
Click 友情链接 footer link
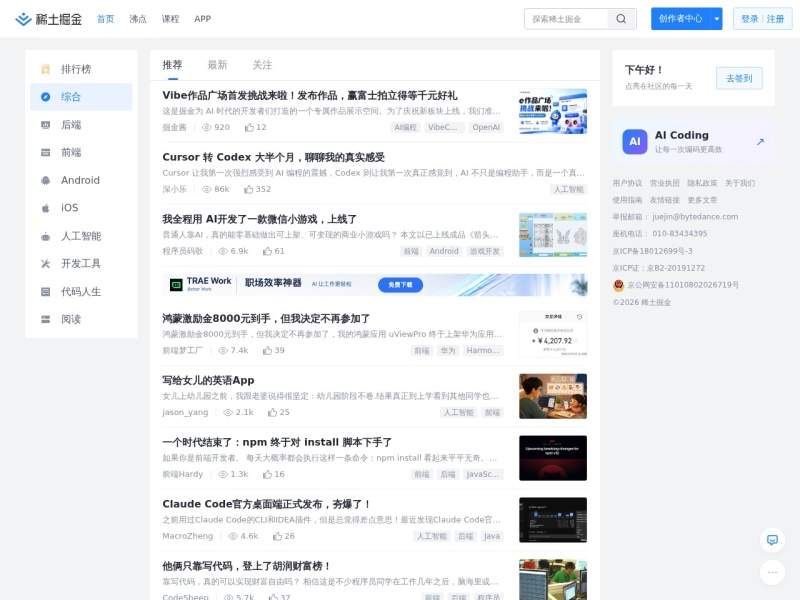click(665, 200)
